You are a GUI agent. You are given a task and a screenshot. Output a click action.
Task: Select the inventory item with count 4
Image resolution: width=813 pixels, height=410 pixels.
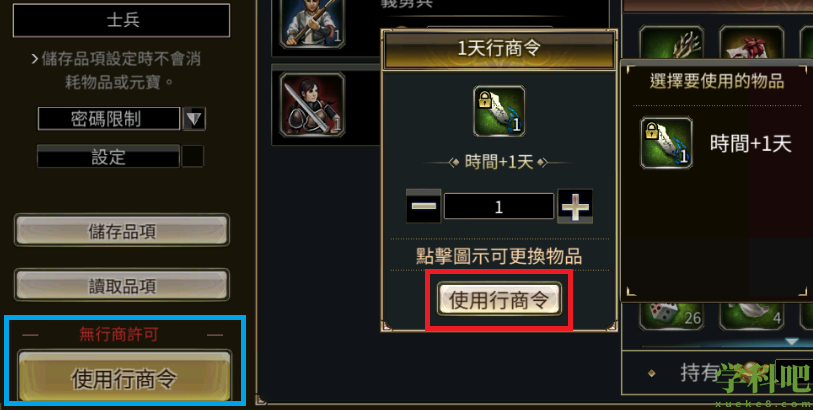coord(751,315)
